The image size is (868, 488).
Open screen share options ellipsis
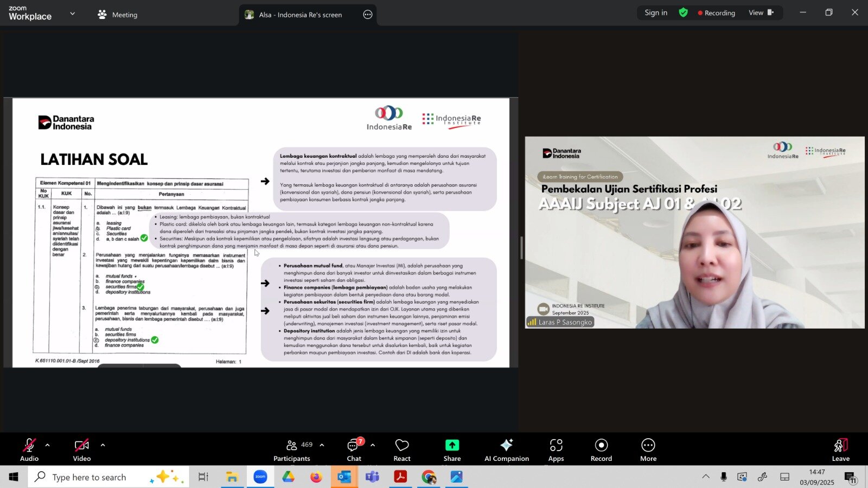(368, 15)
